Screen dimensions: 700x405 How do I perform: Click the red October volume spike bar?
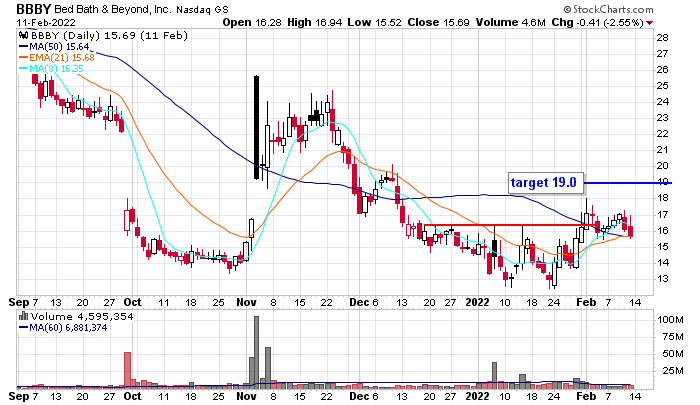pyautogui.click(x=127, y=370)
